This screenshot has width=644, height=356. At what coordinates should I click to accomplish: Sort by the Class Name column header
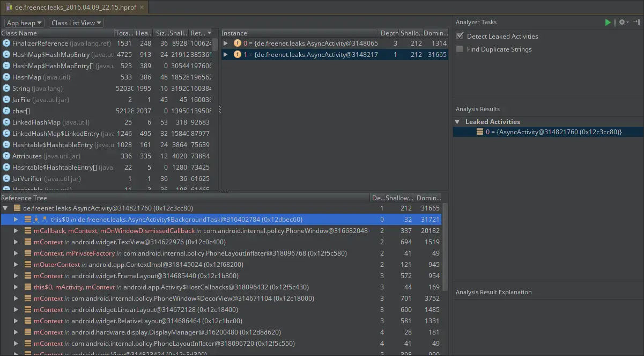coord(57,33)
